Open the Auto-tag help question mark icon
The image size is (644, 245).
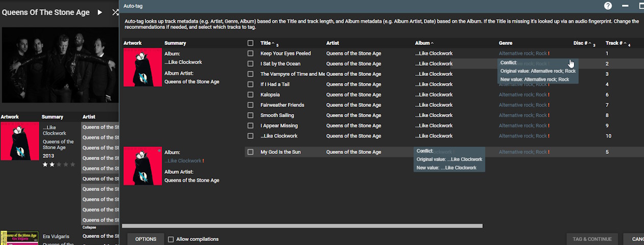click(608, 6)
